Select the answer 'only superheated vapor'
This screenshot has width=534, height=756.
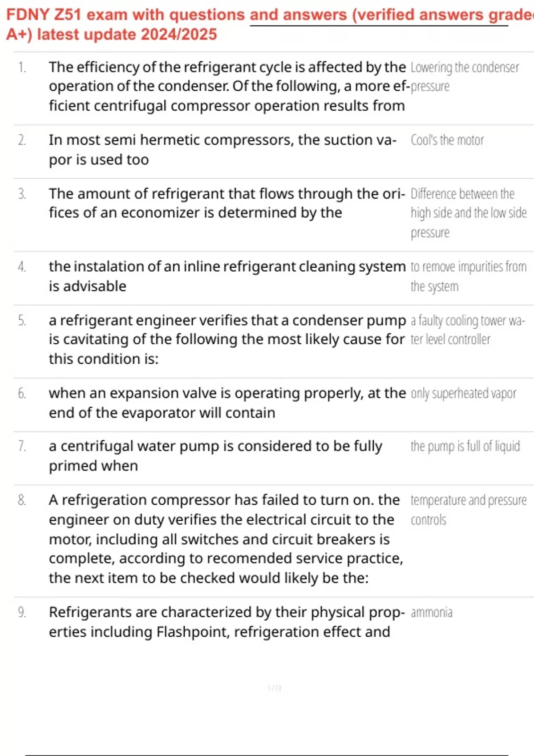463,394
